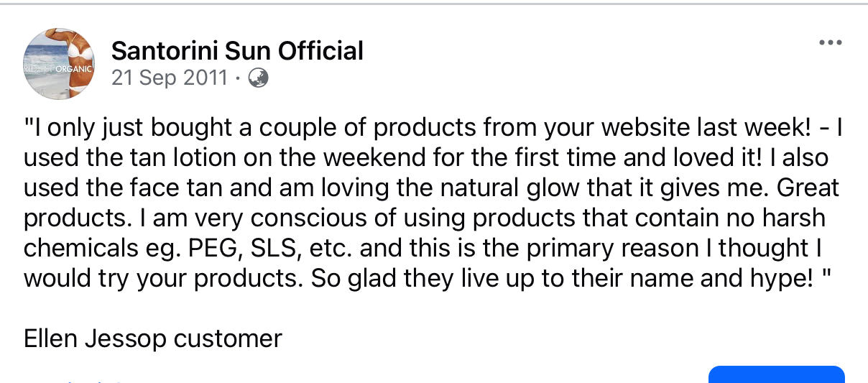Open the Santorini Sun Official page name
This screenshot has width=868, height=383.
pos(237,51)
